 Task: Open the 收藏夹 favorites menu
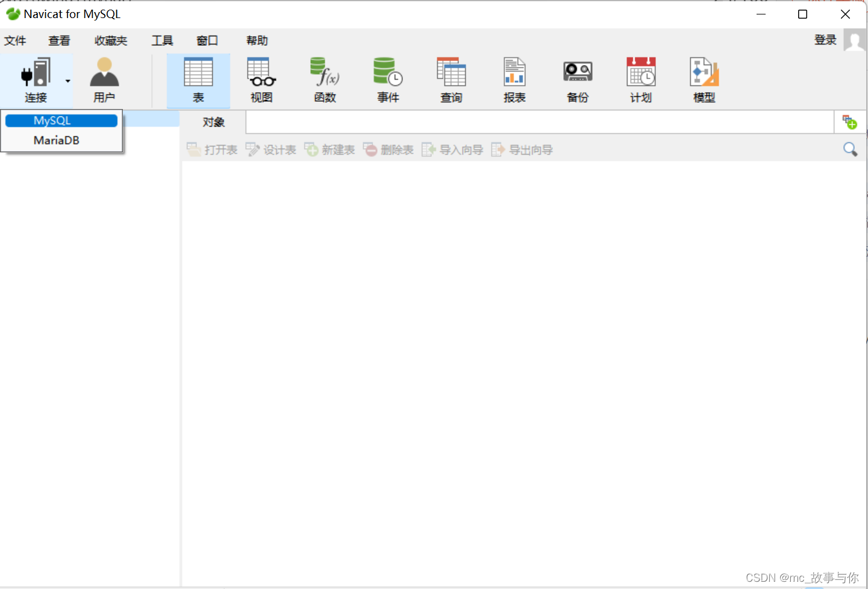tap(111, 40)
